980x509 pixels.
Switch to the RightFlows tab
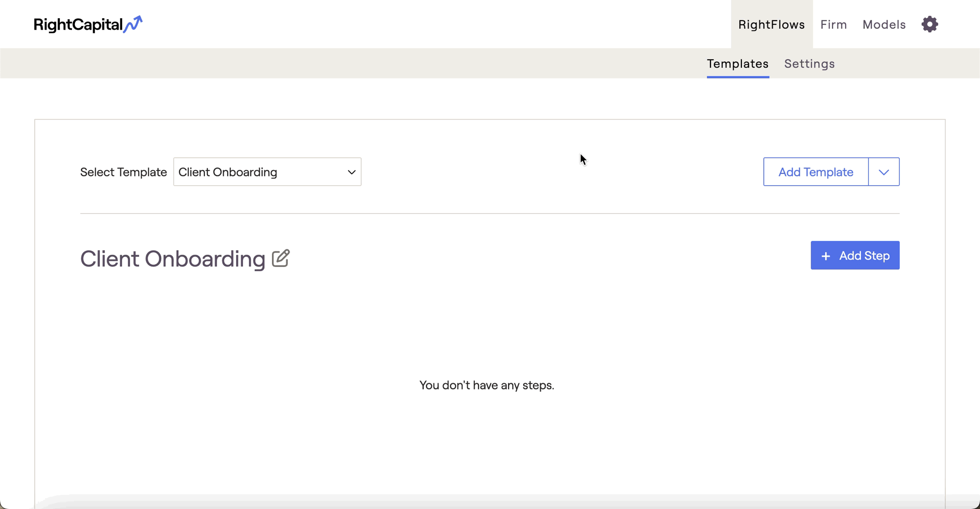(771, 24)
